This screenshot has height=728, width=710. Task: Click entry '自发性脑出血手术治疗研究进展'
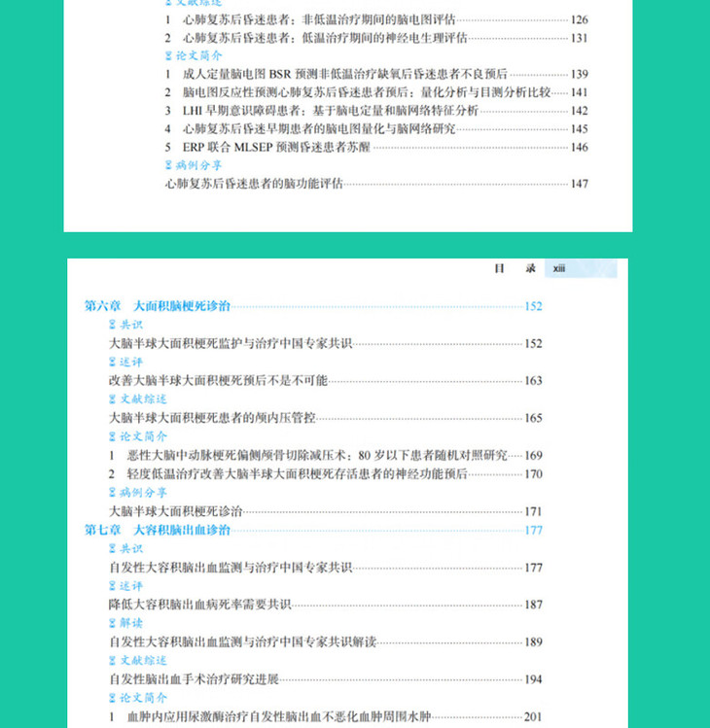pyautogui.click(x=194, y=679)
